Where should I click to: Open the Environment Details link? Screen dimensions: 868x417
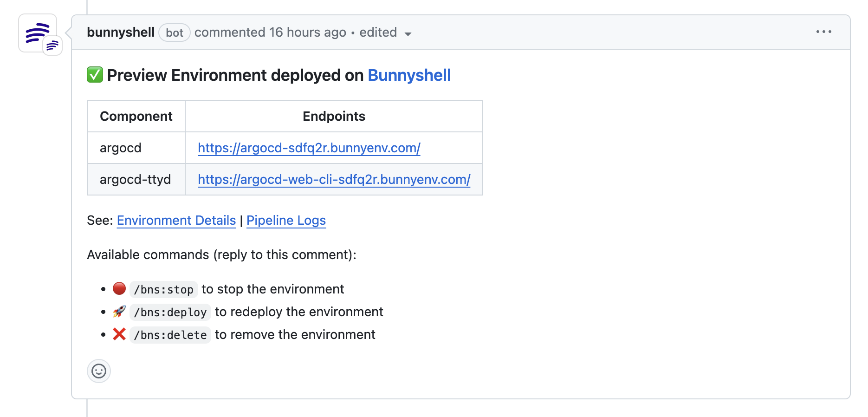pos(176,220)
